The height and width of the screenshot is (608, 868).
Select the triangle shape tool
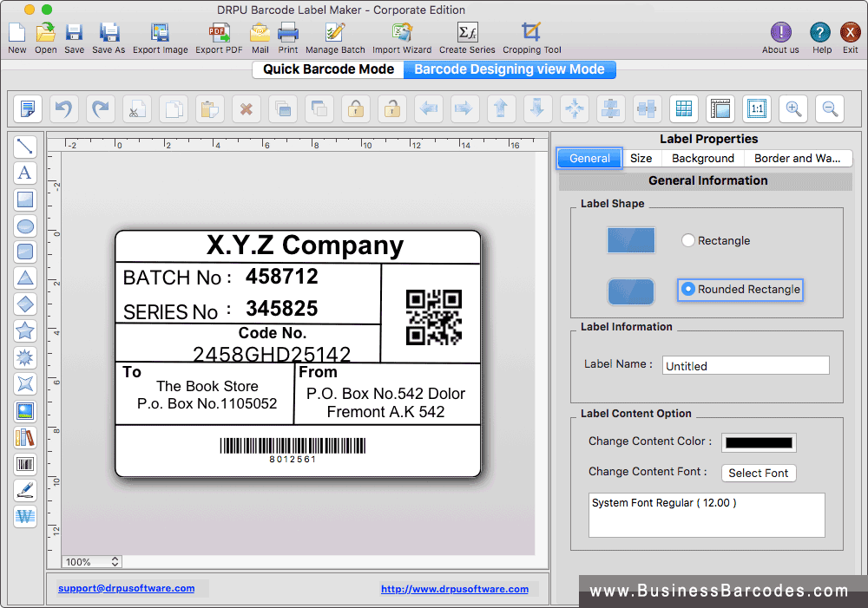pyautogui.click(x=25, y=278)
